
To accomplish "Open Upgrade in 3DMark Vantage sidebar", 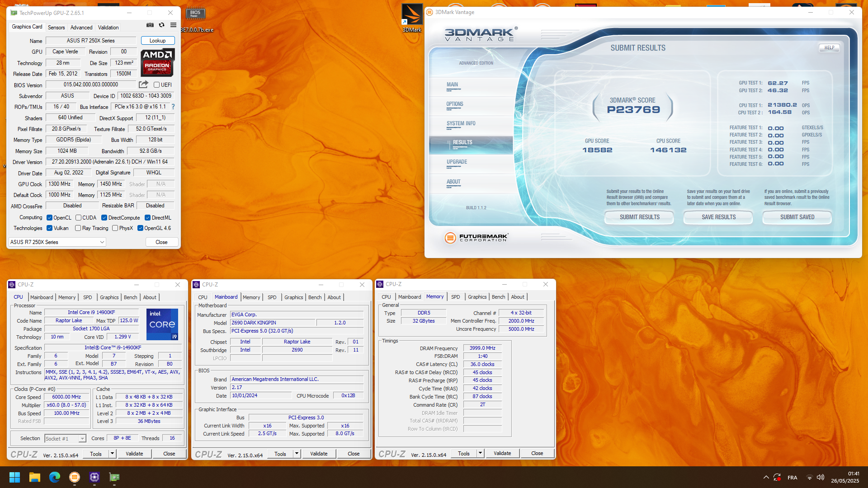I will [x=471, y=164].
